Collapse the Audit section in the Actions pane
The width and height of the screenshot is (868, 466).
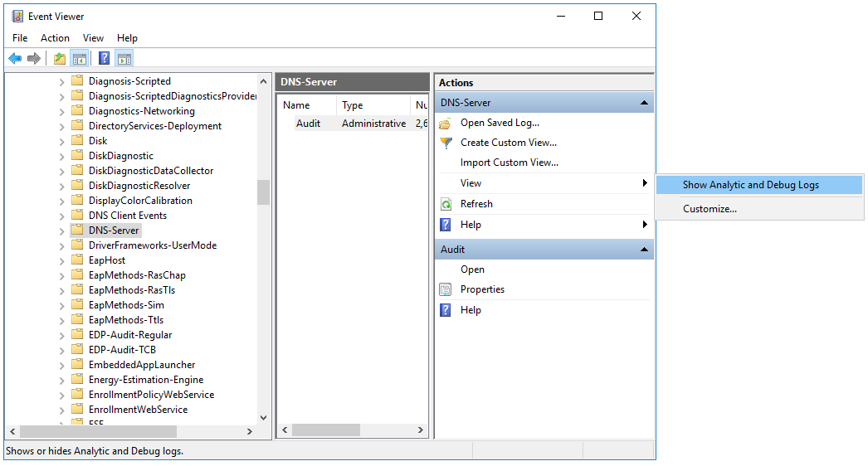643,250
